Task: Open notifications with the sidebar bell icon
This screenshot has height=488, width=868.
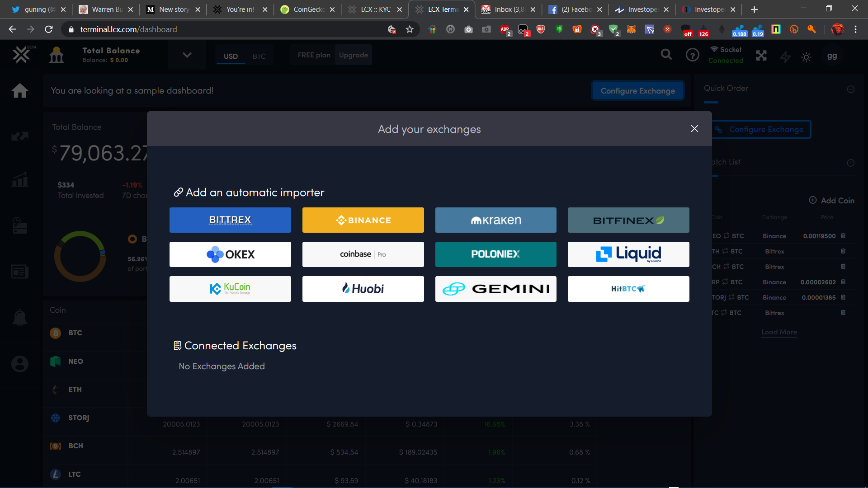Action: [x=20, y=318]
